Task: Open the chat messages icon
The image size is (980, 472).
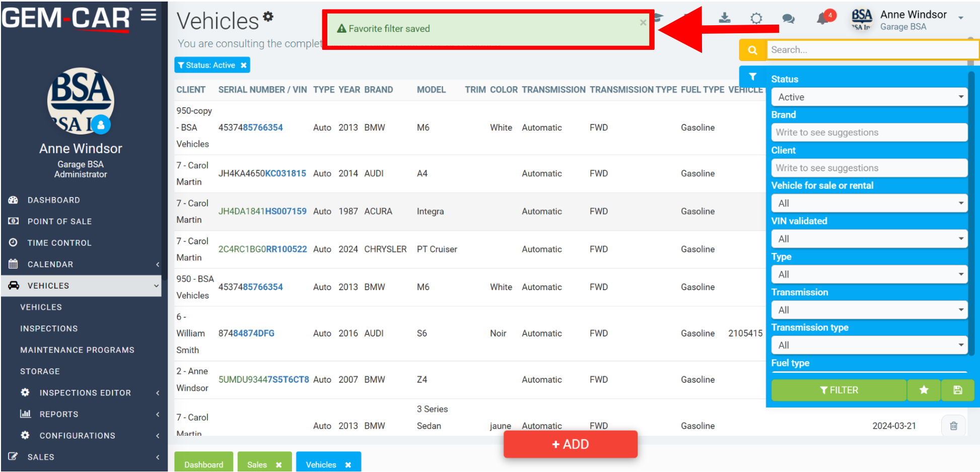Action: pyautogui.click(x=788, y=19)
